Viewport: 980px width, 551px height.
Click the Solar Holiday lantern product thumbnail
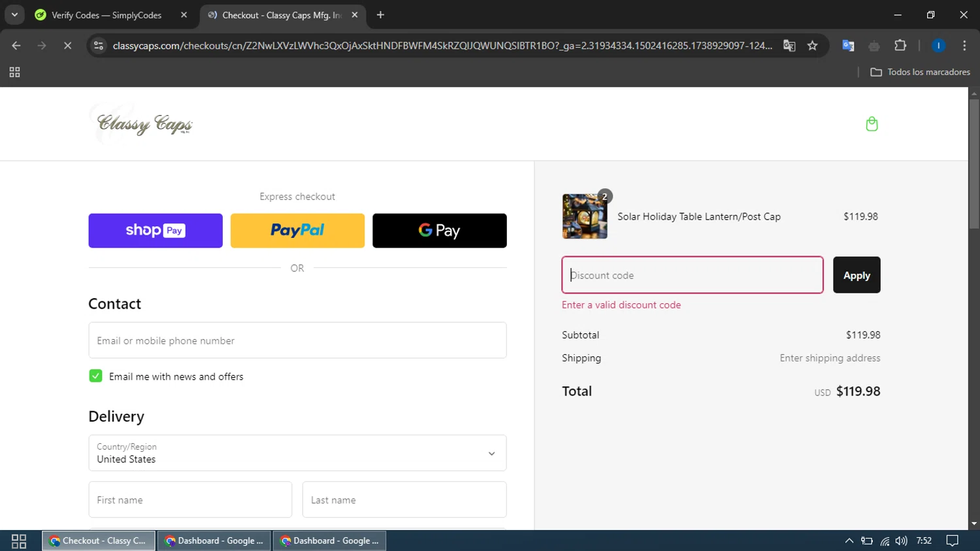click(x=585, y=216)
